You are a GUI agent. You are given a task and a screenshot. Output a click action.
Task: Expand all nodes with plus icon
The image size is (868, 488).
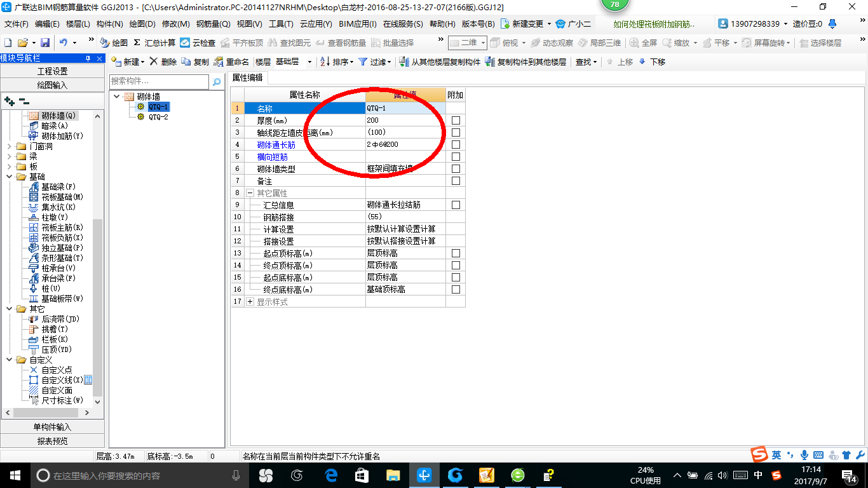click(x=9, y=100)
